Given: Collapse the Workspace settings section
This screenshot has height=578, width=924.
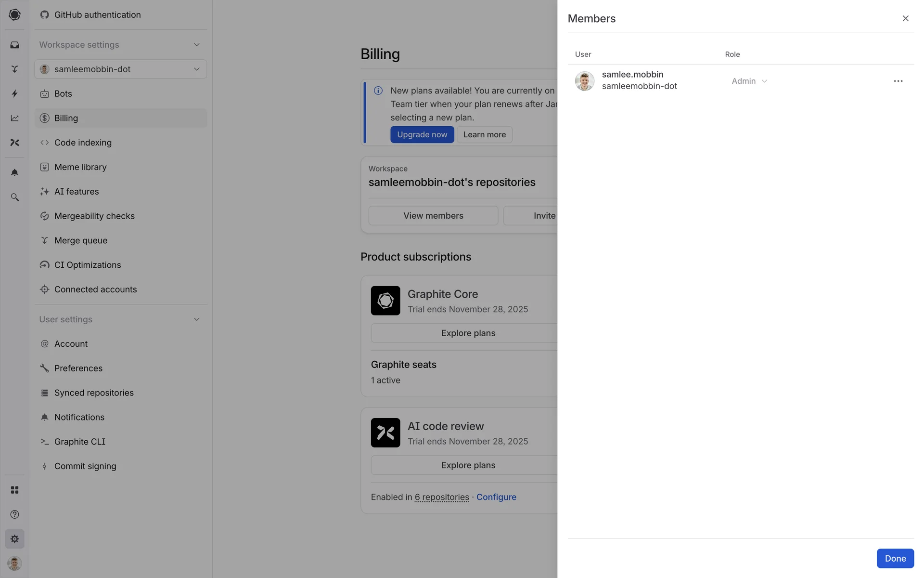Looking at the screenshot, I should point(196,45).
